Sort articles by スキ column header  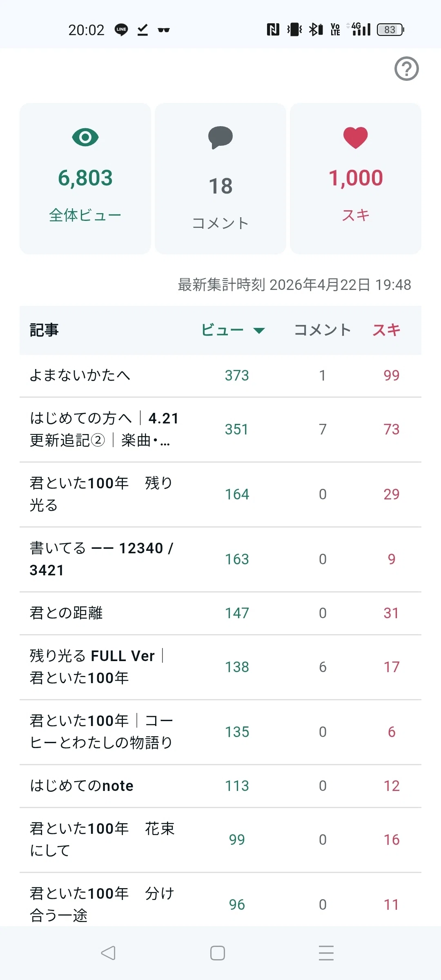point(386,330)
